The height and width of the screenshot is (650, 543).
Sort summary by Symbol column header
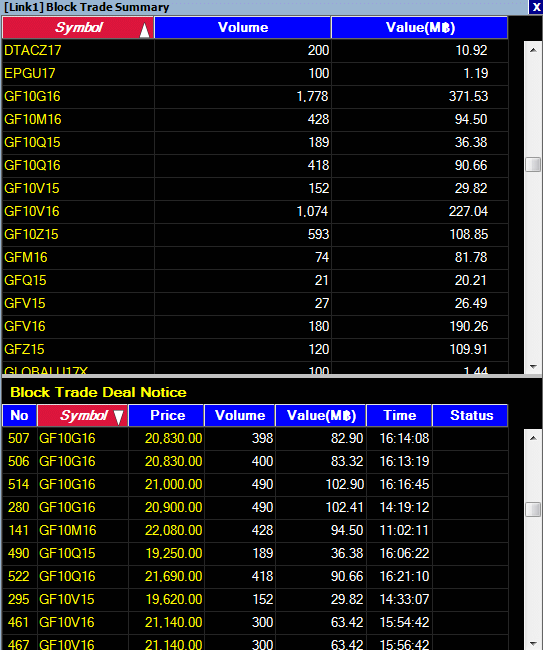tap(78, 27)
